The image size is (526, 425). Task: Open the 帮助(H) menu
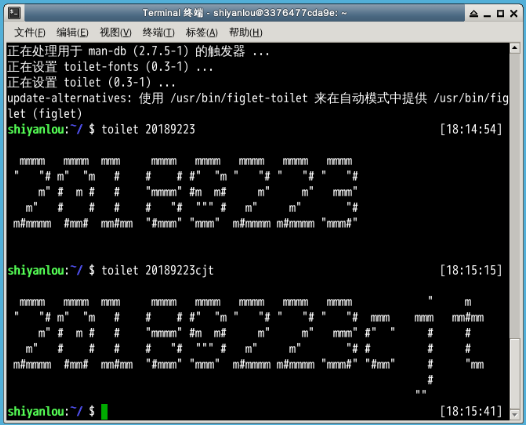(246, 33)
